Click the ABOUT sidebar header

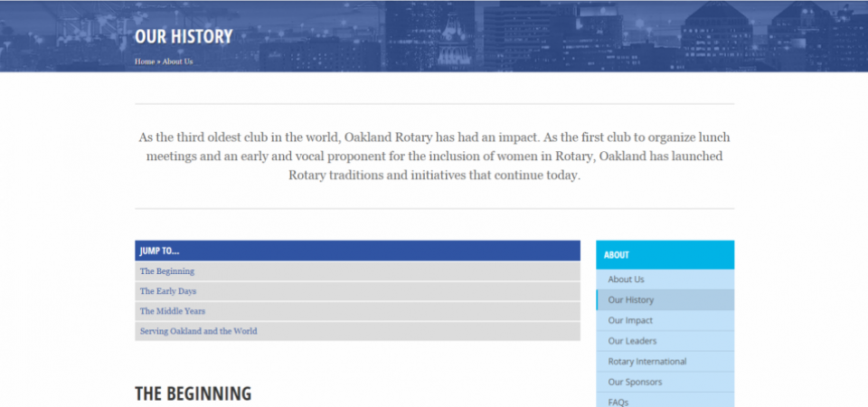665,255
